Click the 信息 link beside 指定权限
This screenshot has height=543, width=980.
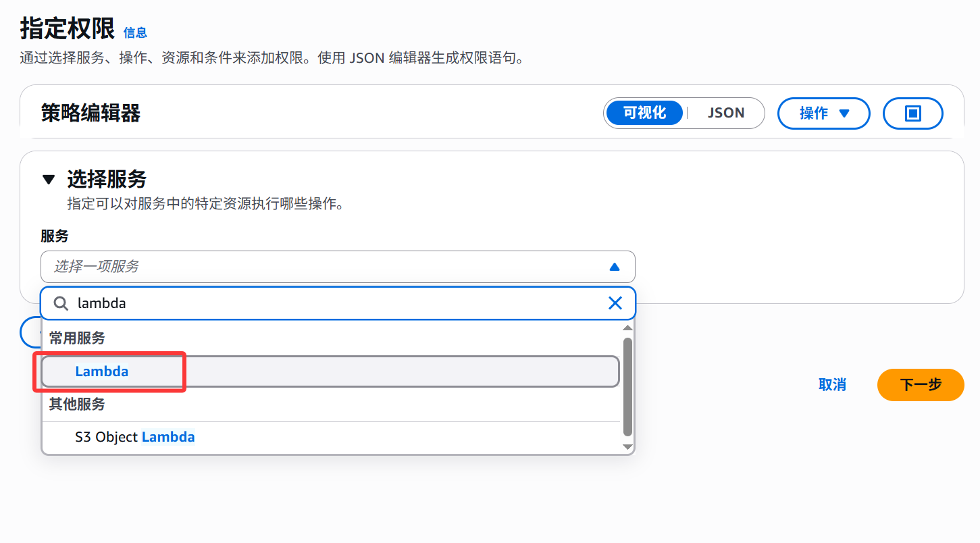[135, 32]
